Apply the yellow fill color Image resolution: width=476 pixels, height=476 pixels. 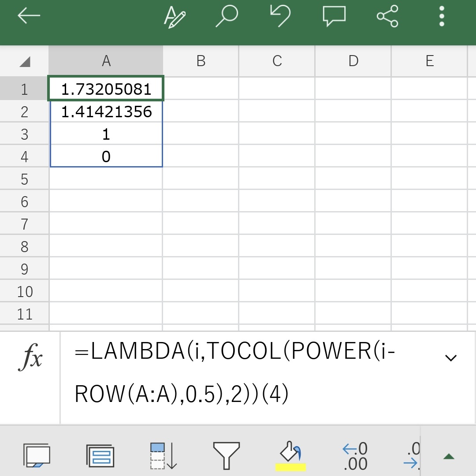click(x=290, y=456)
